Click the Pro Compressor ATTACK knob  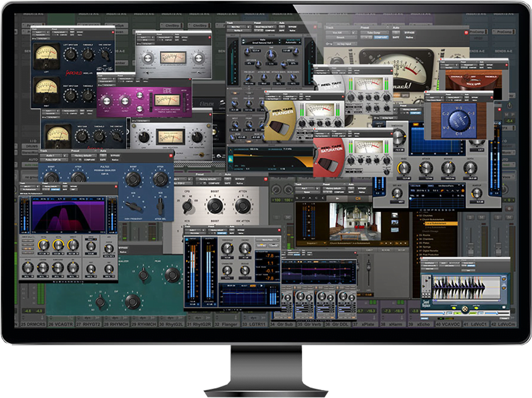tap(426, 167)
